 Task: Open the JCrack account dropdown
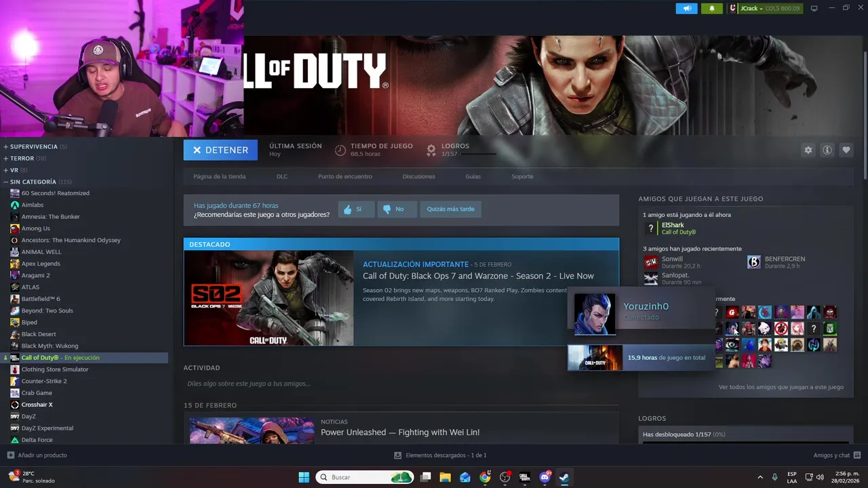765,8
